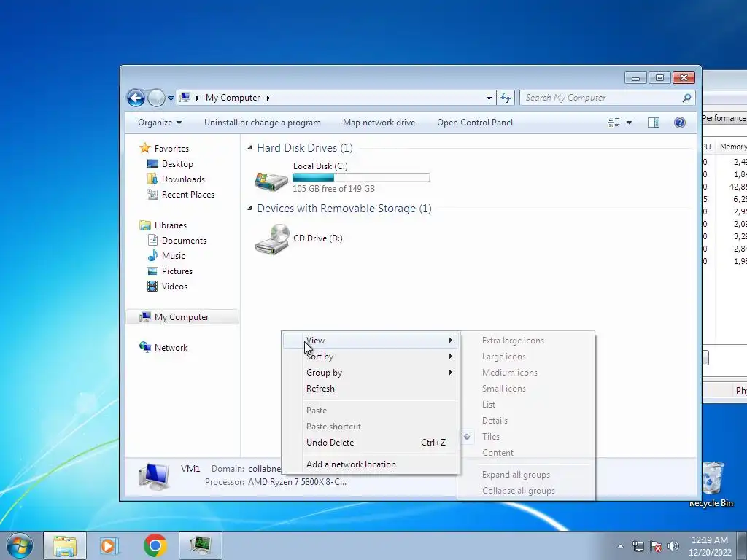Click the View context menu item
747x560 pixels.
[370, 341]
